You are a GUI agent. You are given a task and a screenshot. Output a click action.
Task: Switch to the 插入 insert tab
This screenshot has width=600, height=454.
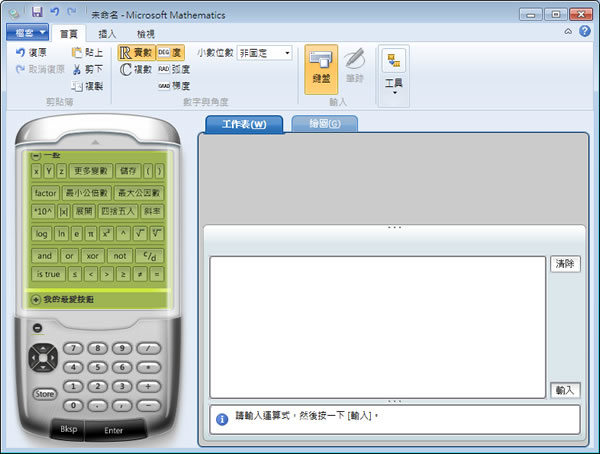point(107,34)
